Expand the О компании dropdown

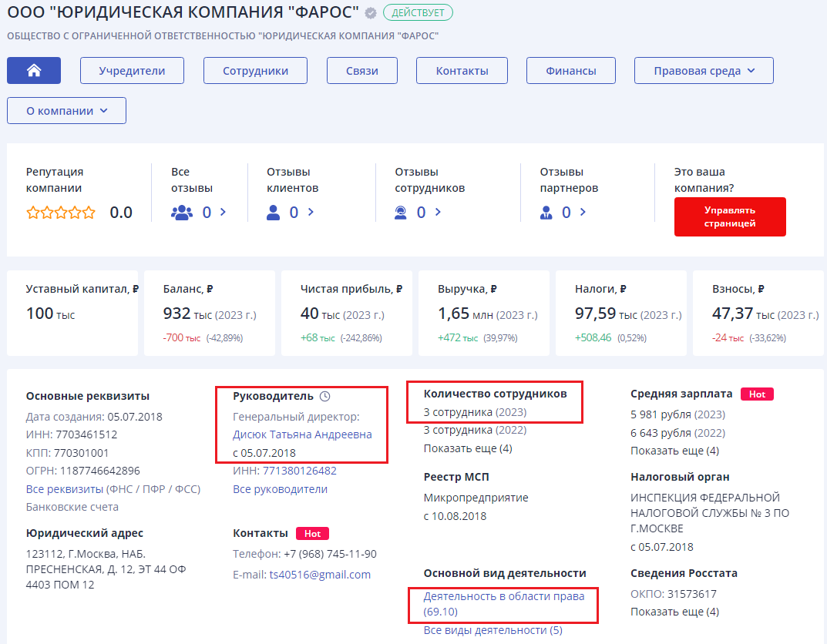(66, 111)
